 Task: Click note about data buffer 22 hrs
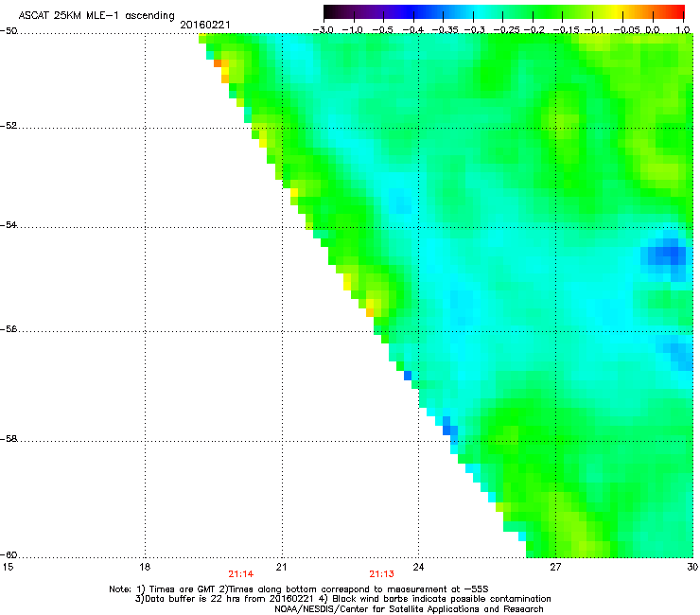(224, 599)
